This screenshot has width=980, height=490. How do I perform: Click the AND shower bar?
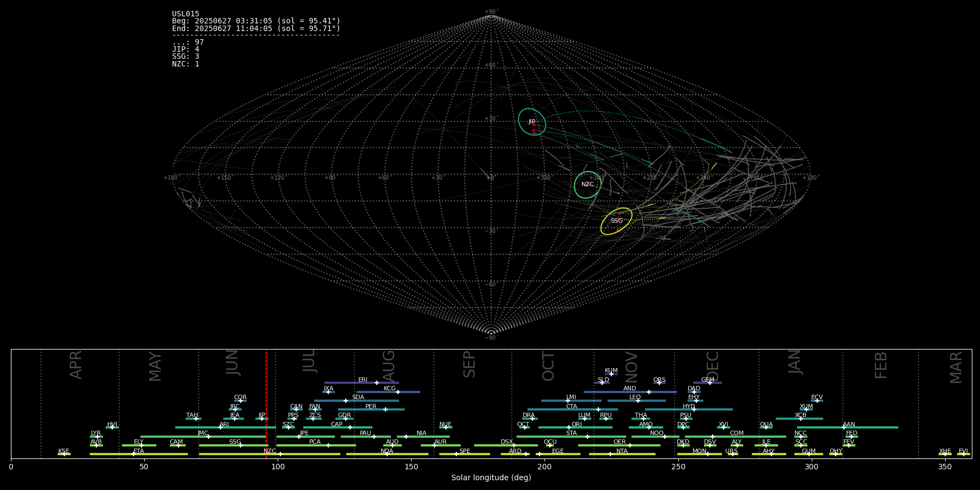pyautogui.click(x=630, y=391)
